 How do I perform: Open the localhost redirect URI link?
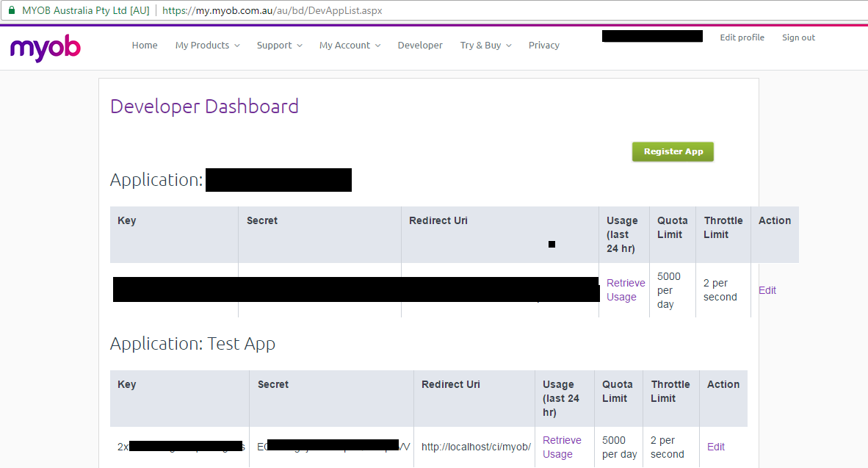(474, 446)
